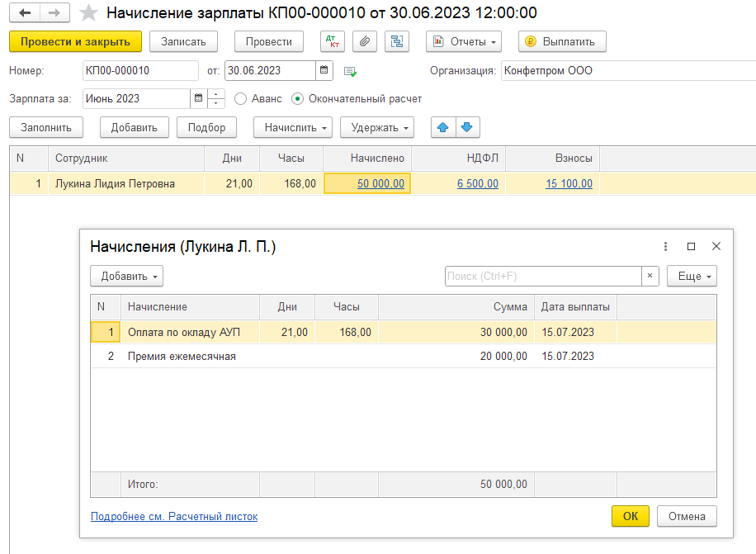756x554 pixels.
Task: Open calendar picker for document date
Action: pos(325,71)
